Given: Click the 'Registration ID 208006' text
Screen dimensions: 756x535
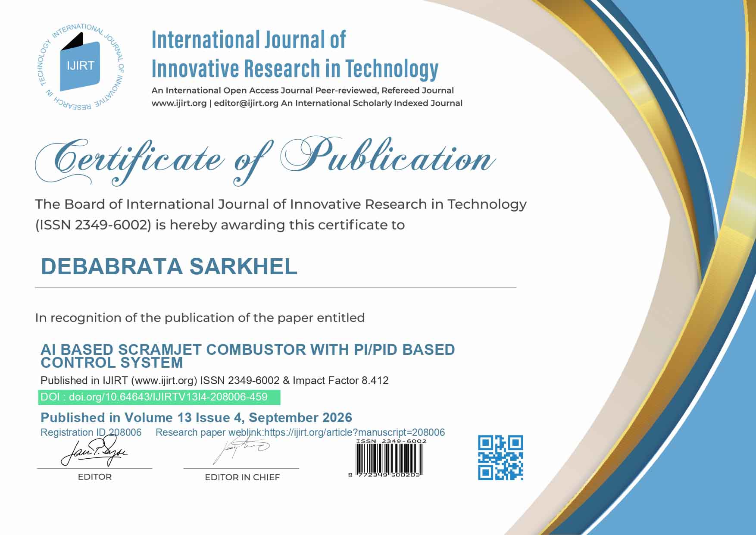Looking at the screenshot, I should click(91, 432).
